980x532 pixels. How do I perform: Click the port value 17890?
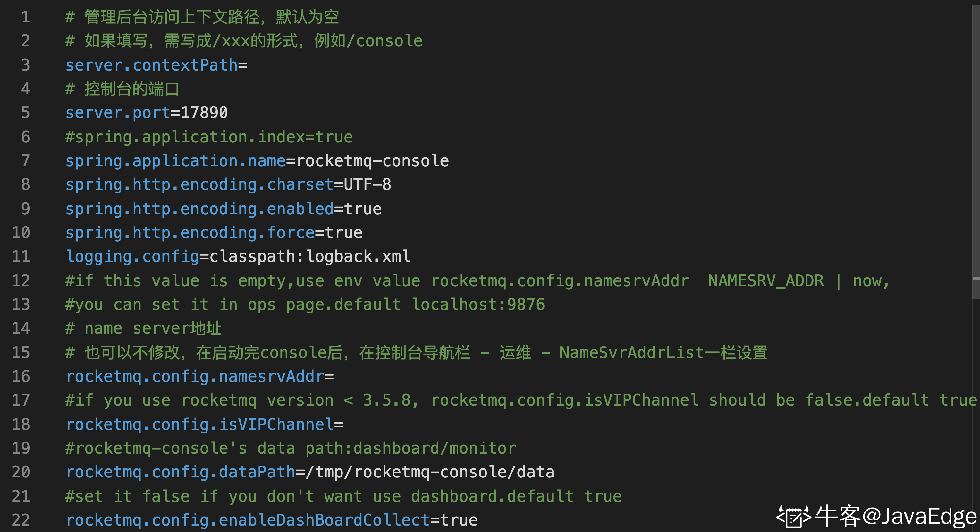click(x=204, y=113)
